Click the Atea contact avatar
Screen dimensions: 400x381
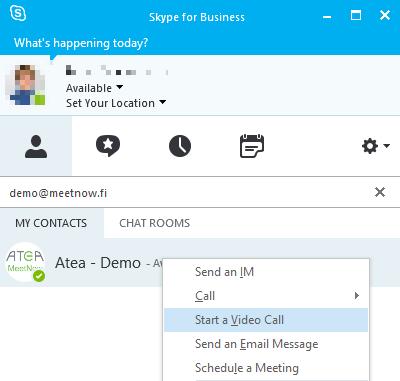click(25, 262)
